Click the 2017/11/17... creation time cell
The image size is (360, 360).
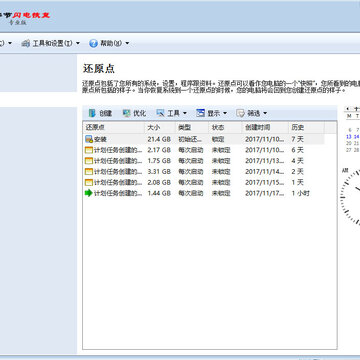tap(265, 193)
